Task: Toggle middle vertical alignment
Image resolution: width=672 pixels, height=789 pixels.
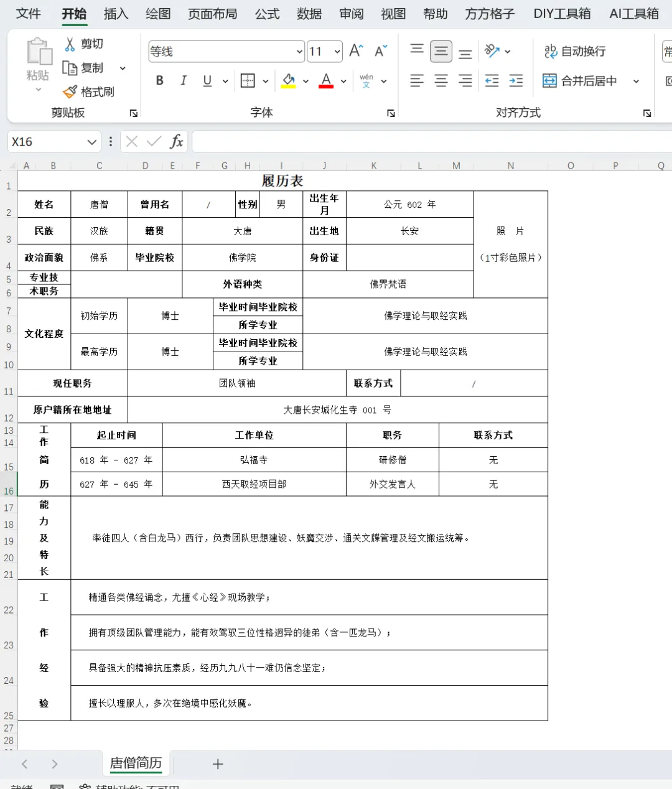Action: coord(441,50)
